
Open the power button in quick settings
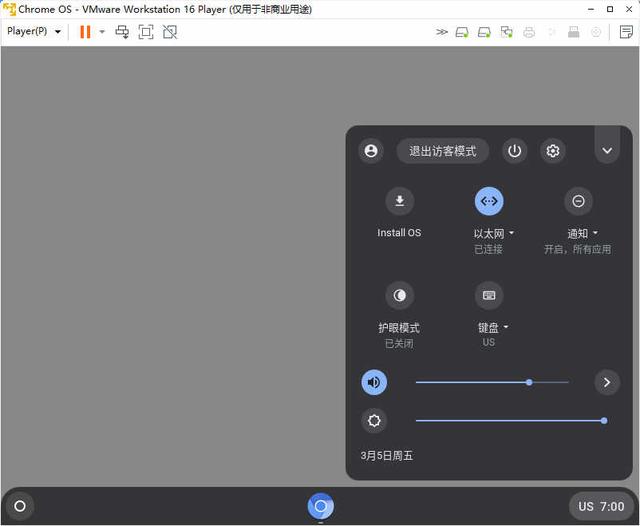pyautogui.click(x=514, y=151)
